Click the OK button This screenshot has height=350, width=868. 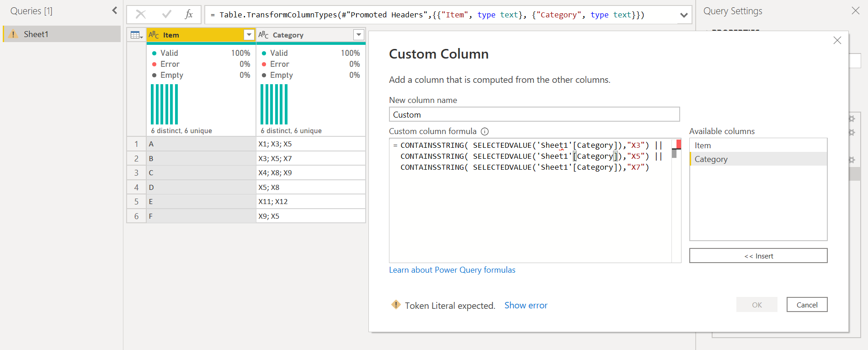[x=756, y=305]
